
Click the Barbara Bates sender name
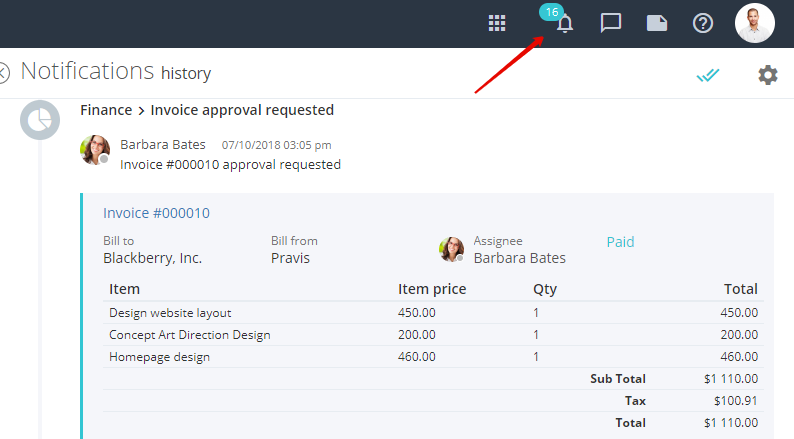click(x=163, y=145)
